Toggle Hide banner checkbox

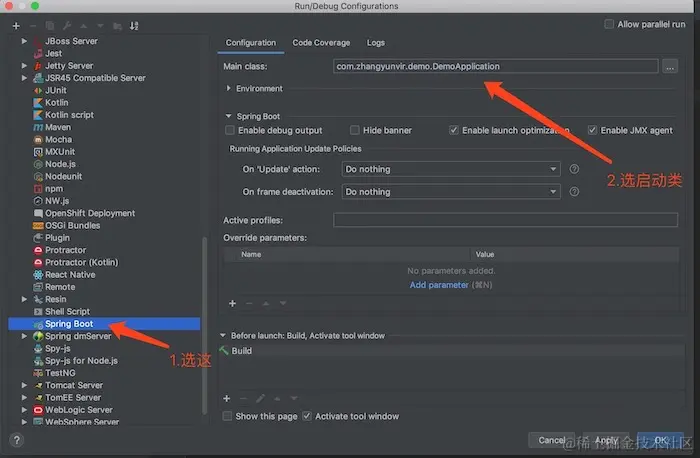[x=354, y=130]
